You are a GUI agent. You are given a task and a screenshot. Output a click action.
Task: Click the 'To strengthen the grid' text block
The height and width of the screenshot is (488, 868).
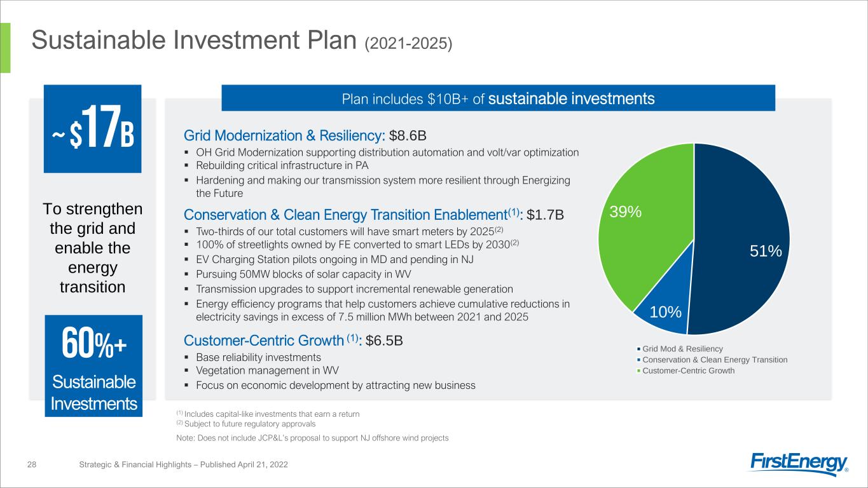point(92,248)
